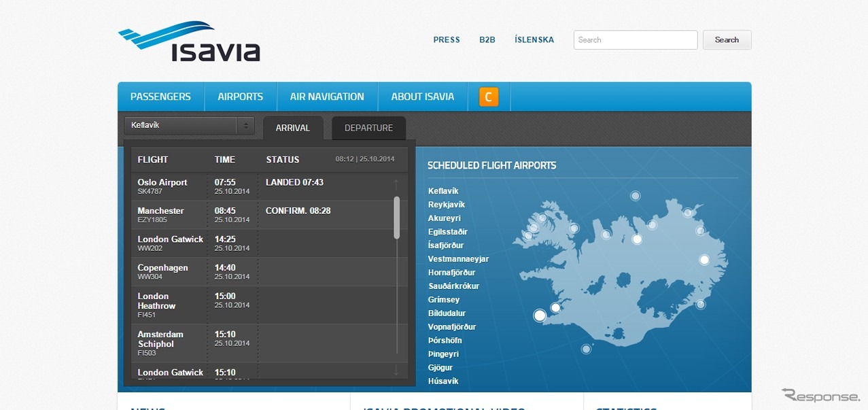Open Vestmannaeyjar in the scheduled airports list

click(458, 259)
